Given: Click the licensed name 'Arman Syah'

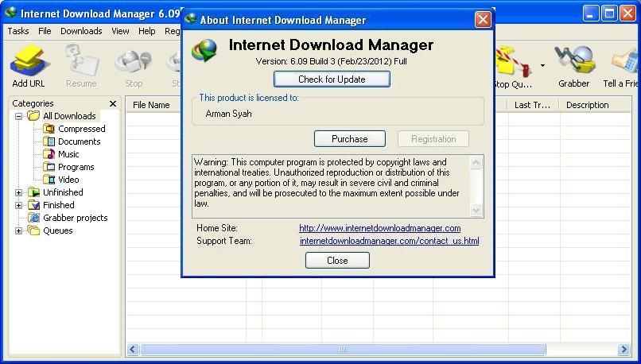Looking at the screenshot, I should point(228,114).
